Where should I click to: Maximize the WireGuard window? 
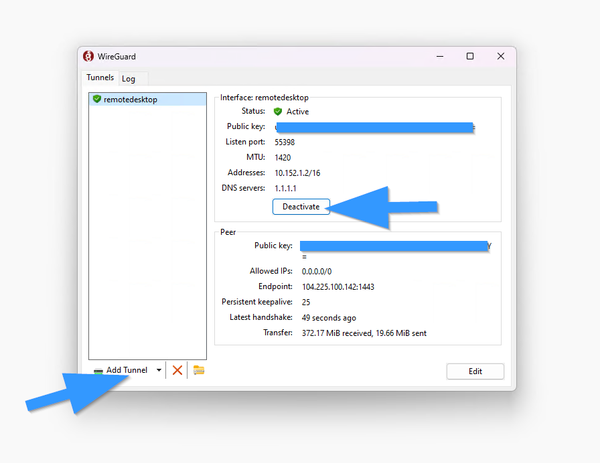pyautogui.click(x=470, y=56)
